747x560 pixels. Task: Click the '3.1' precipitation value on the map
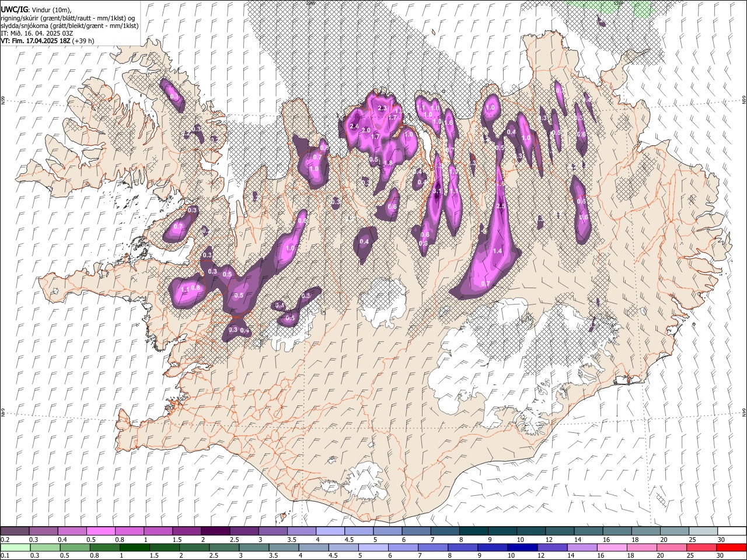click(x=438, y=191)
